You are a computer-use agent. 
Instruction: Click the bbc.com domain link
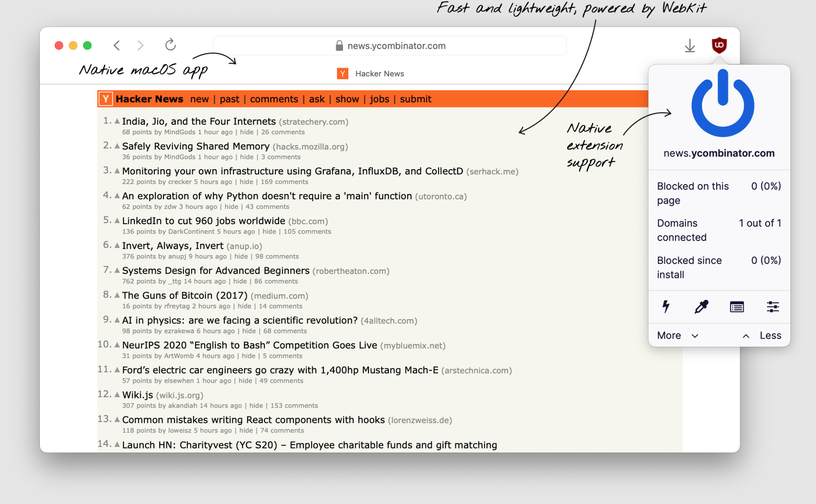coord(308,221)
